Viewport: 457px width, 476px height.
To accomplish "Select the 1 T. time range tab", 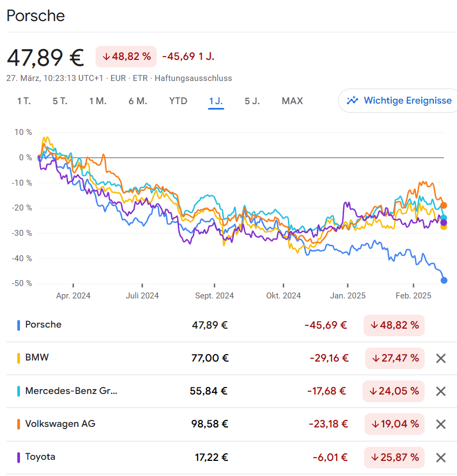I will [x=24, y=101].
